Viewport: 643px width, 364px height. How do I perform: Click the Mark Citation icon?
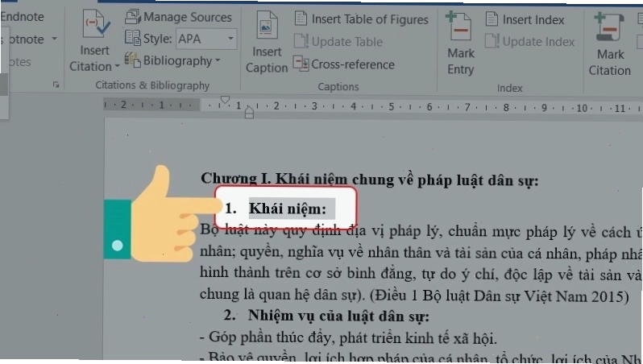608,27
